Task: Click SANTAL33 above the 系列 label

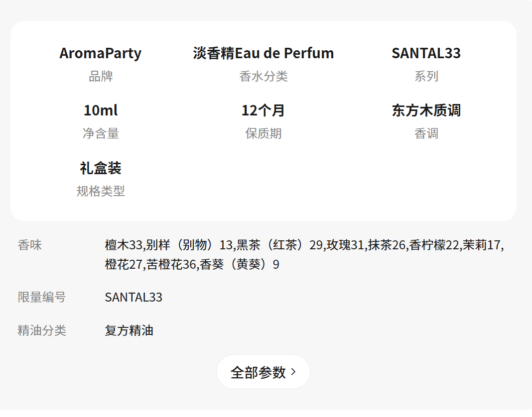Action: [x=426, y=53]
